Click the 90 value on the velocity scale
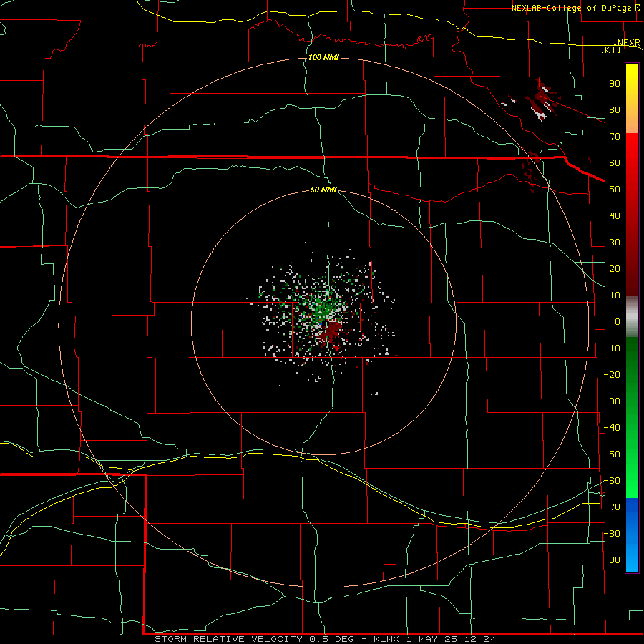Screen dimensions: 644x644 click(615, 84)
